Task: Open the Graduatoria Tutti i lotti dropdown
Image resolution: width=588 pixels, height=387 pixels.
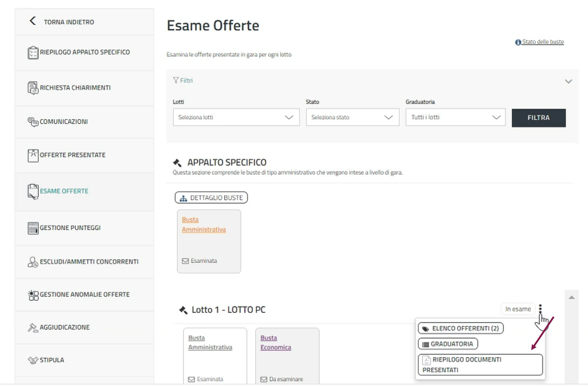Action: [x=455, y=117]
